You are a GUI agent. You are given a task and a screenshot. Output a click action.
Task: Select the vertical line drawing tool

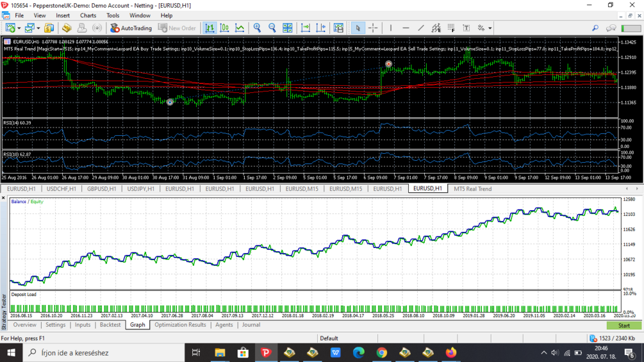coord(391,28)
